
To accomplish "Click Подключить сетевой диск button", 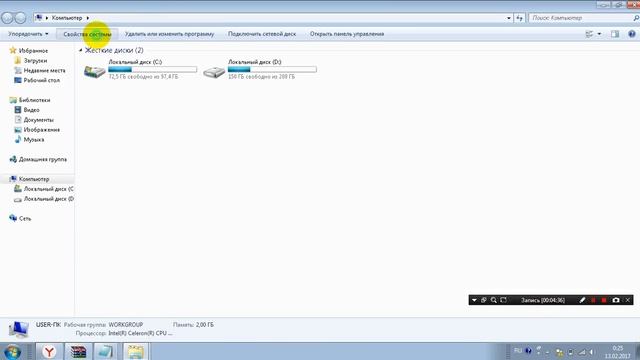I will [x=262, y=34].
